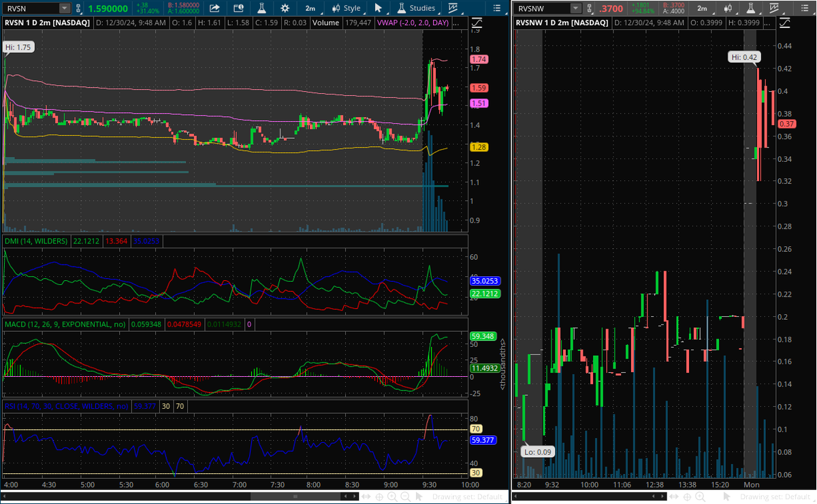Click the share chart icon in left chart toolbar

pyautogui.click(x=214, y=8)
